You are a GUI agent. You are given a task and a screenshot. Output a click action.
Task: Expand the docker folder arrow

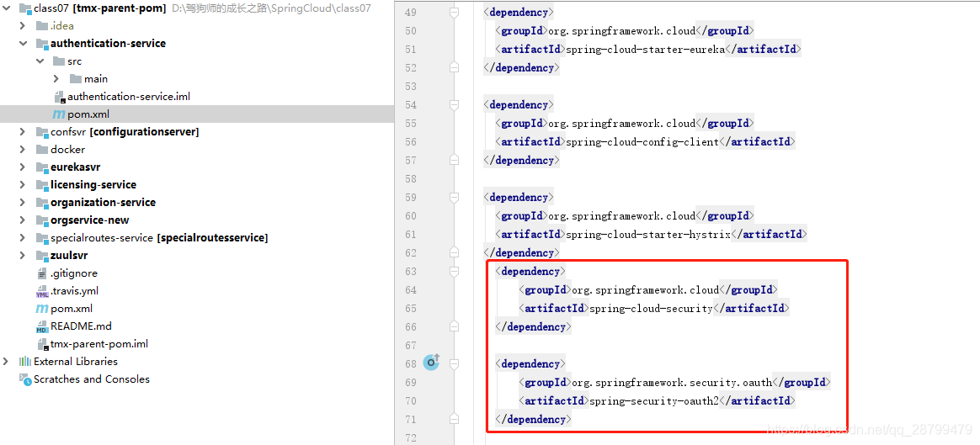coord(23,149)
